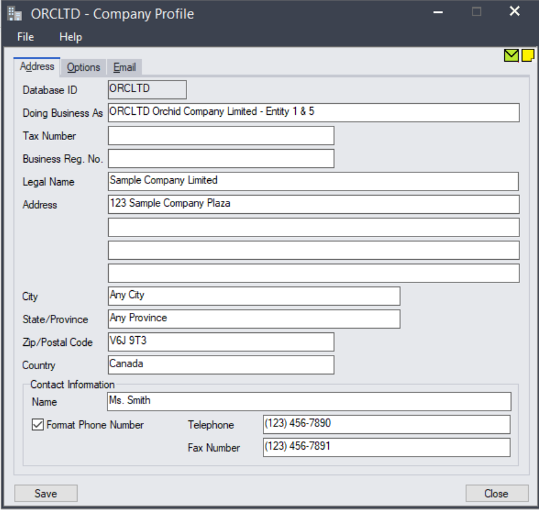Click into the Tax Number field
Viewport: 544px width, 512px height.
tap(221, 136)
